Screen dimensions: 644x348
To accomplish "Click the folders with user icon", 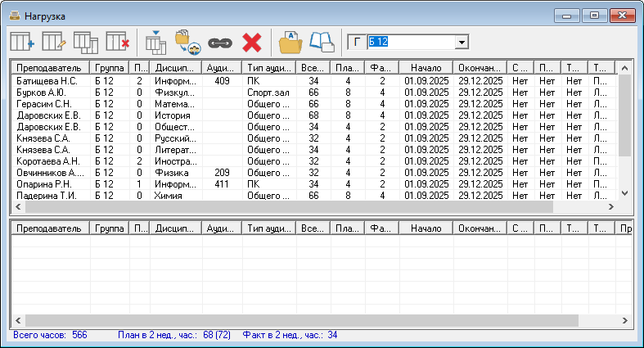I will tap(187, 43).
